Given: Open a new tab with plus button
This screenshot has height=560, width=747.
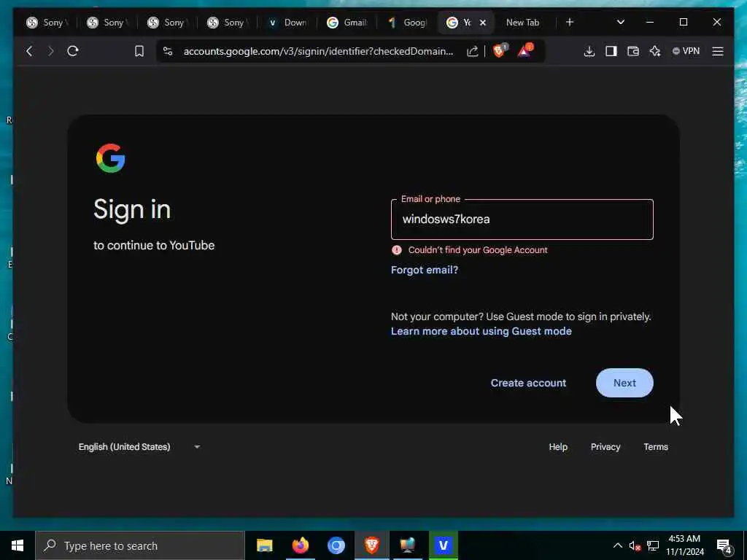Looking at the screenshot, I should point(570,22).
